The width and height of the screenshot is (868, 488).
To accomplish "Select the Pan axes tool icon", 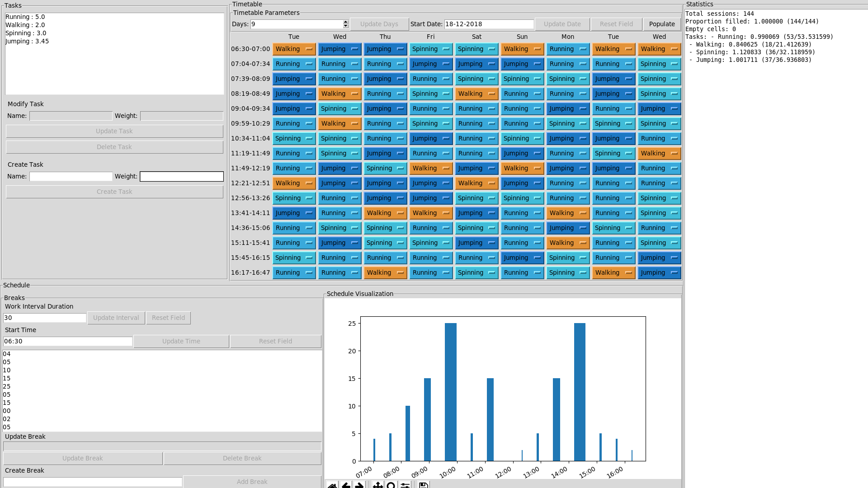I will [377, 486].
